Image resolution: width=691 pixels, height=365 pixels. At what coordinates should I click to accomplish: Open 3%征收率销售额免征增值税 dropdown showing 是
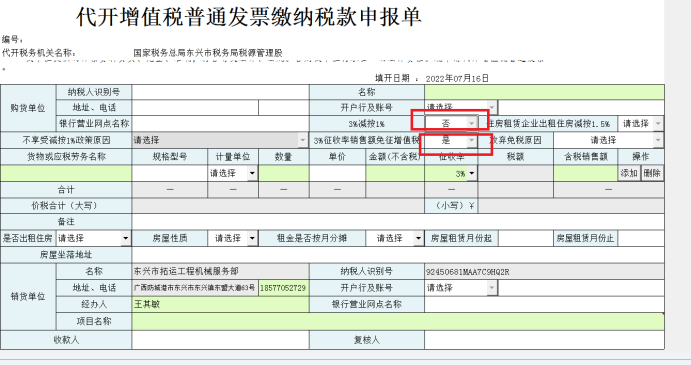[x=451, y=140]
